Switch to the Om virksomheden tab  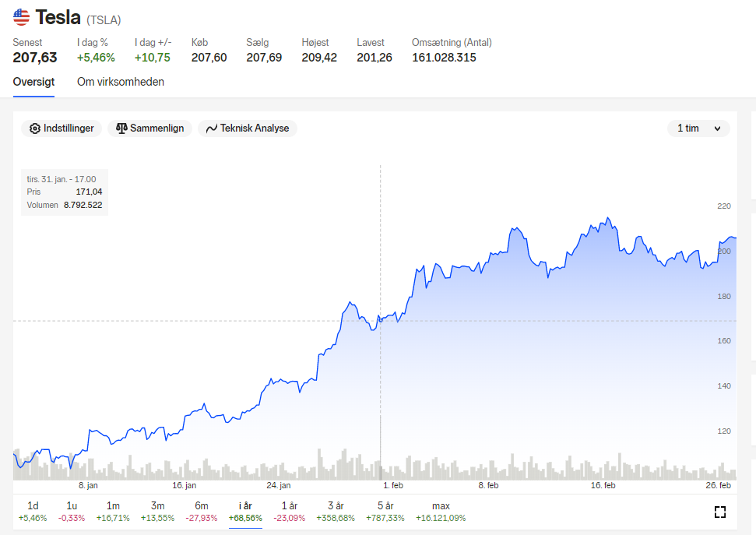121,82
